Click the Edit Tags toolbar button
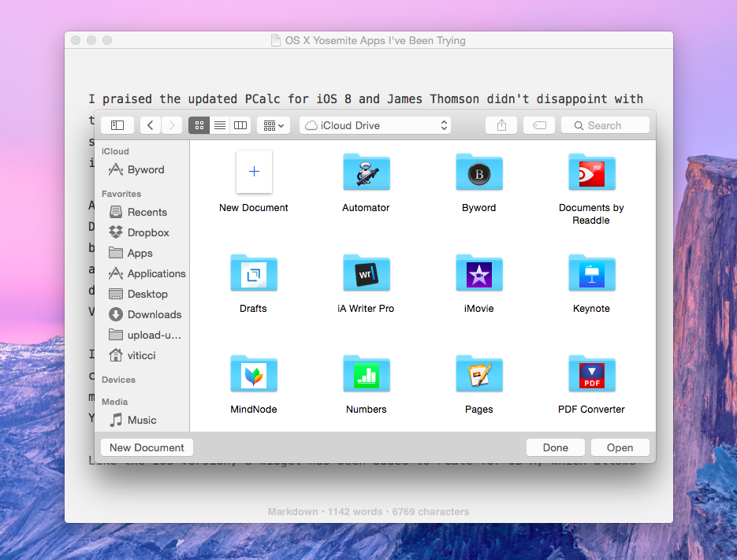Viewport: 737px width, 560px height. 539,125
